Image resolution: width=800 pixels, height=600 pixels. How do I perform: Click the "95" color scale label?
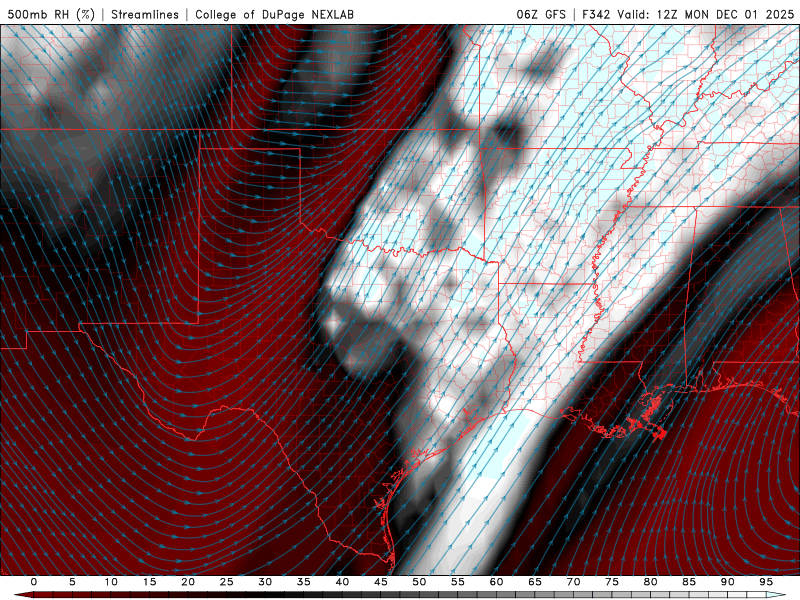coord(766,582)
